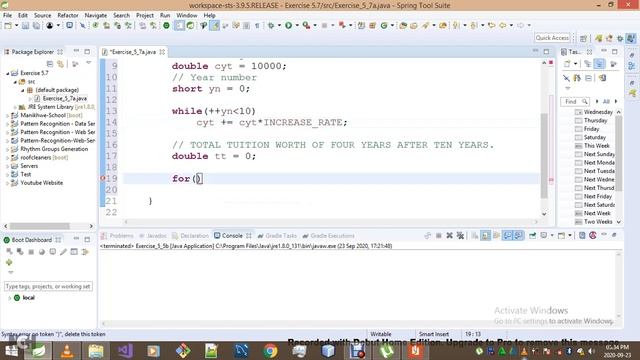640x360 pixels.
Task: Click the Back navigation arrow in the toolbar
Action: coord(502,26)
